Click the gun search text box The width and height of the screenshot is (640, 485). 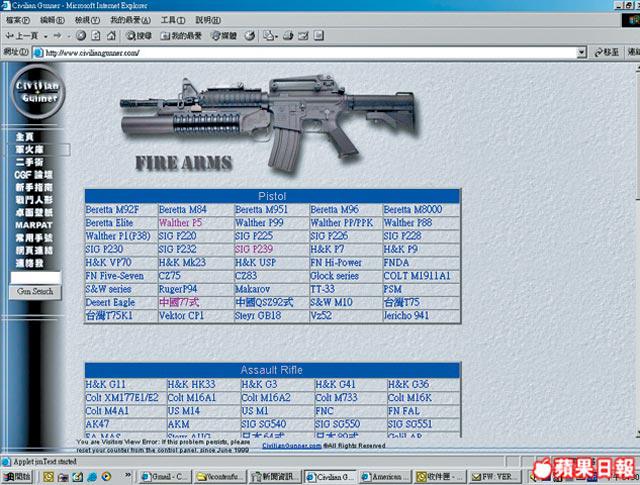[x=36, y=278]
